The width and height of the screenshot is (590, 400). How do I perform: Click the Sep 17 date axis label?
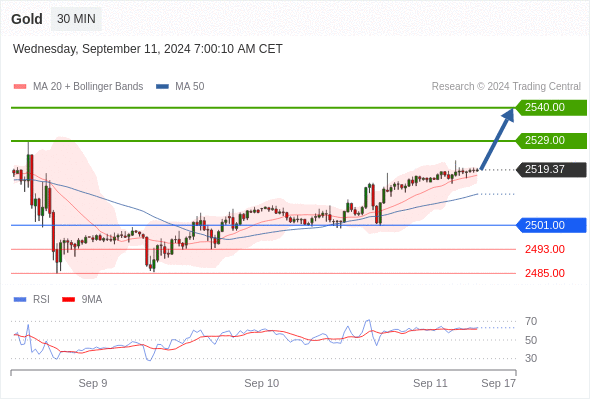tap(499, 383)
